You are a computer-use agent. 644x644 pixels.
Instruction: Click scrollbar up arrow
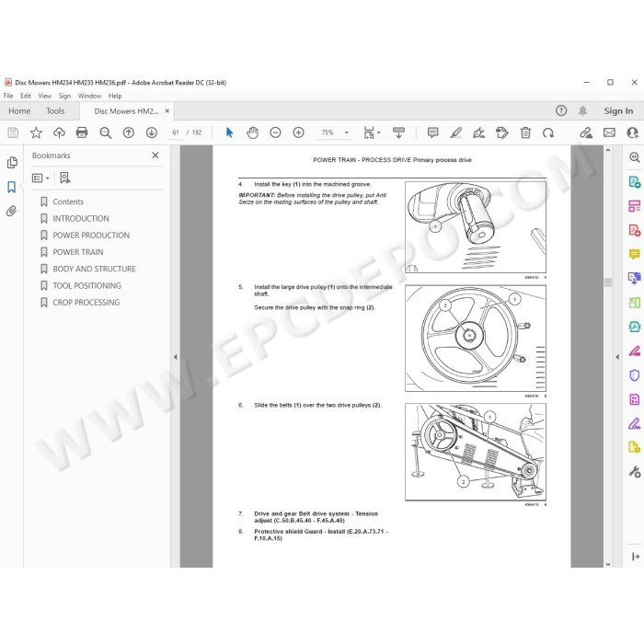click(608, 150)
